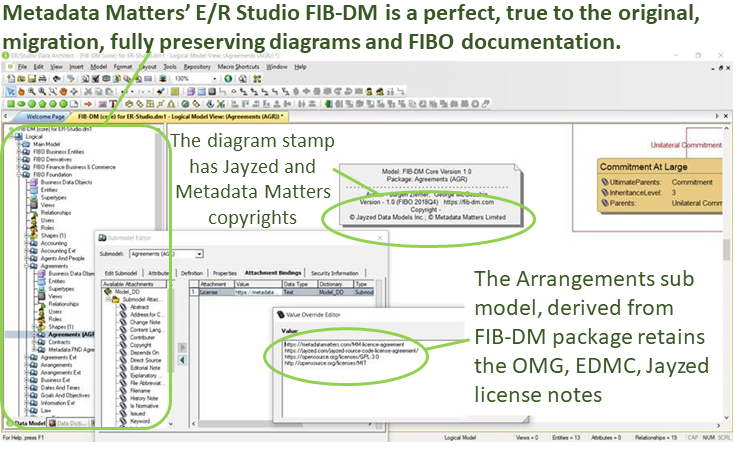Click the left teal arrow in Submodel Editor
This screenshot has width=737, height=449.
182,360
